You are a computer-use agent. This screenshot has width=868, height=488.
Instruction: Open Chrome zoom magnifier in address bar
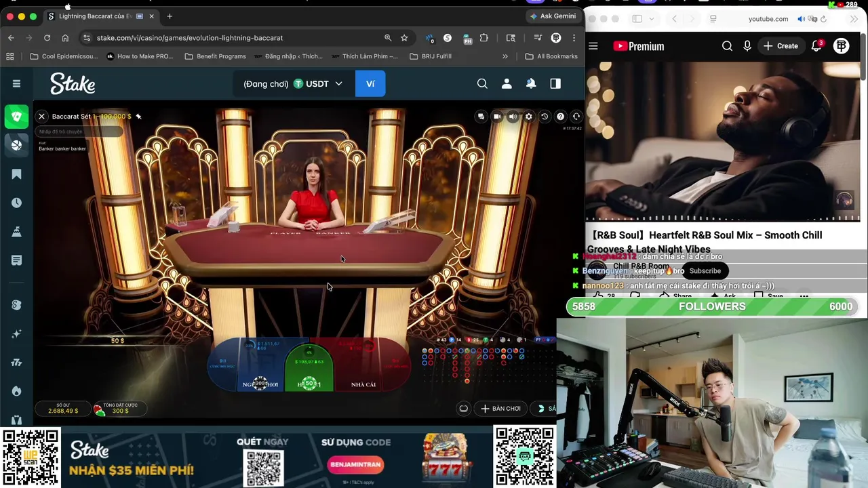[388, 38]
